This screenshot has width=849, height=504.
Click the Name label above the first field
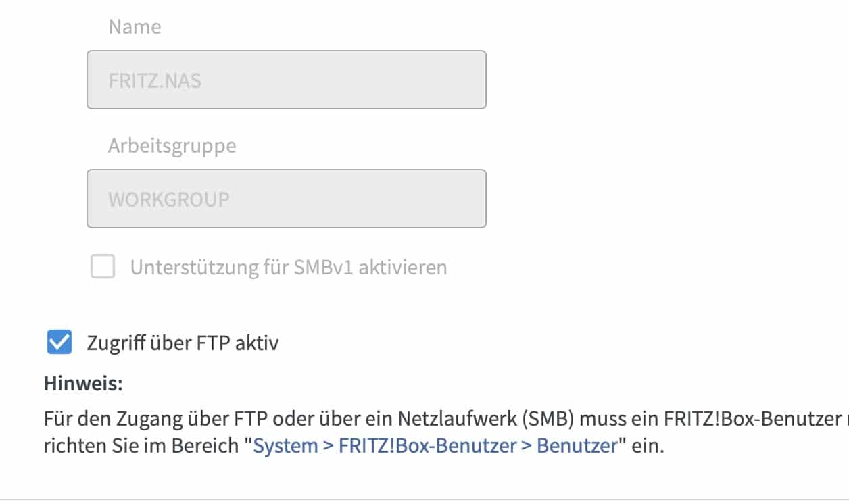135,27
